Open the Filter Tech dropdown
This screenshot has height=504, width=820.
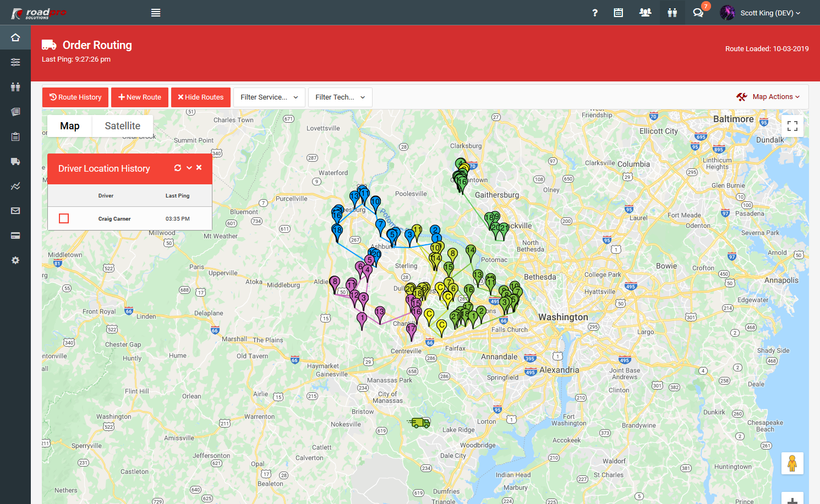click(x=340, y=97)
